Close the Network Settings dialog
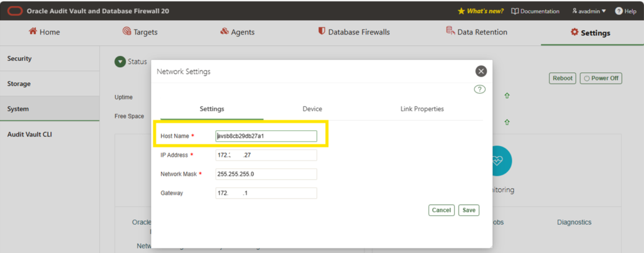This screenshot has height=253, width=644. point(481,71)
